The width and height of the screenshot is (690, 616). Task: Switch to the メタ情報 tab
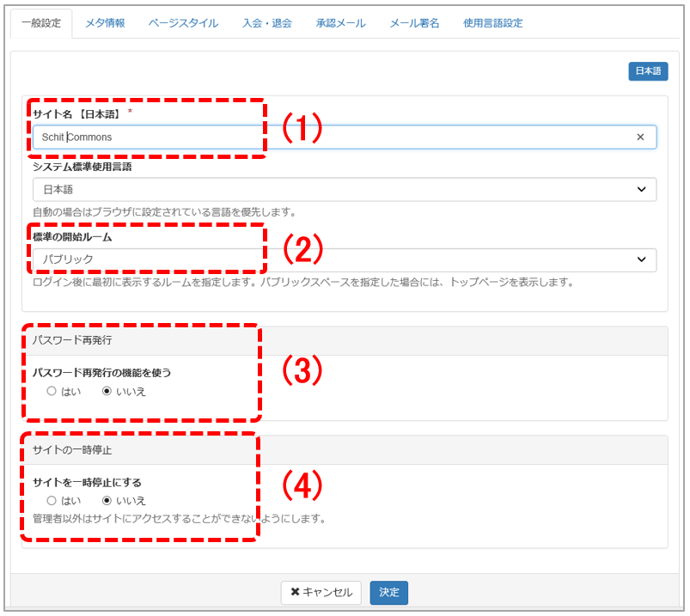pyautogui.click(x=105, y=23)
